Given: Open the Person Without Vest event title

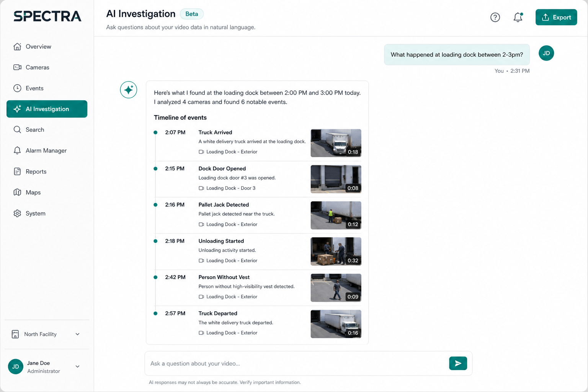Looking at the screenshot, I should pyautogui.click(x=224, y=277).
